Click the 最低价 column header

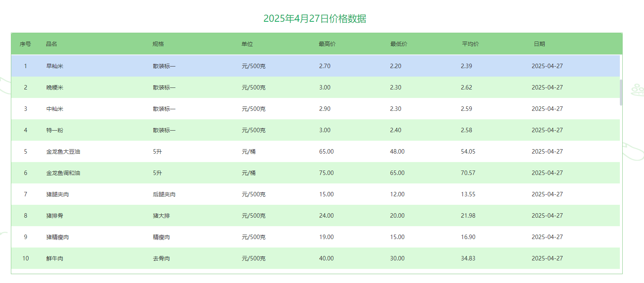point(399,44)
